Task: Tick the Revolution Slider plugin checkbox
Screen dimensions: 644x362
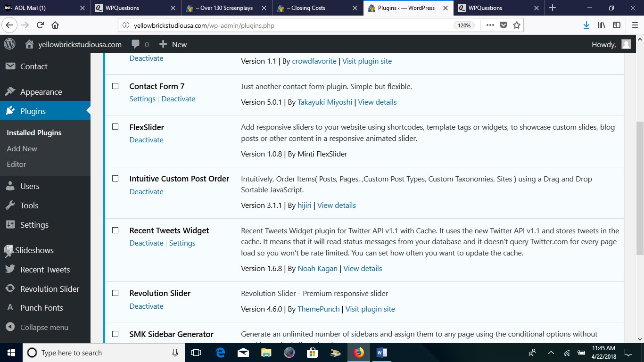Action: [x=115, y=293]
